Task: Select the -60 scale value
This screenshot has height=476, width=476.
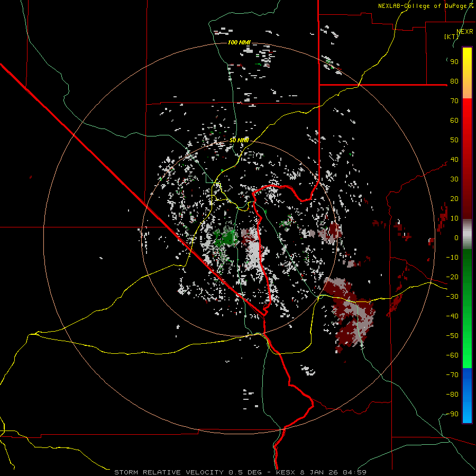Action: 452,355
